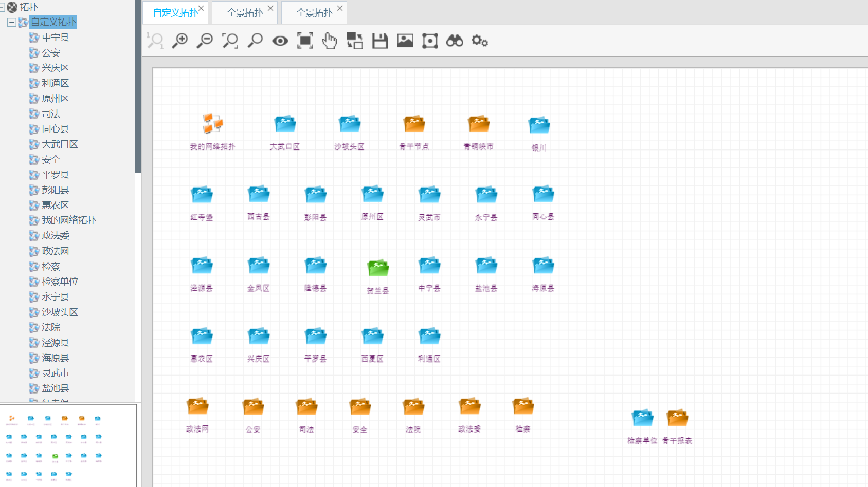Image resolution: width=868 pixels, height=487 pixels.
Task: Open 盐池县 in the tree
Action: 56,388
